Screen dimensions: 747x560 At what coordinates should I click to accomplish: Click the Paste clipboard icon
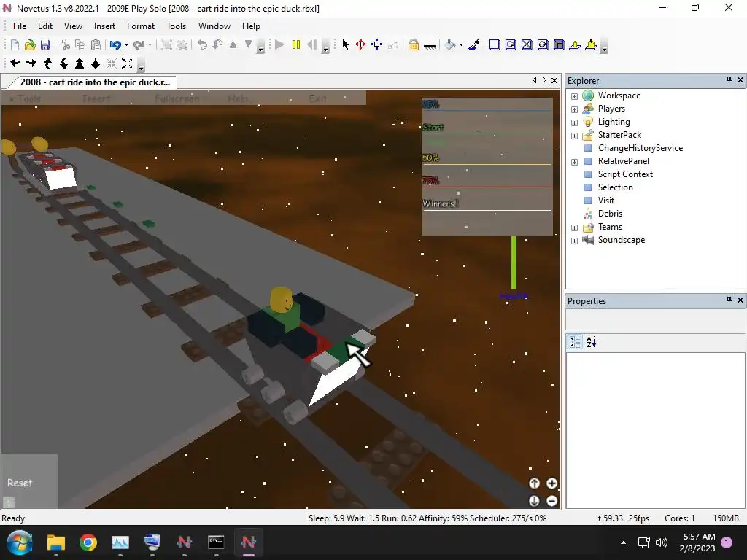click(96, 44)
